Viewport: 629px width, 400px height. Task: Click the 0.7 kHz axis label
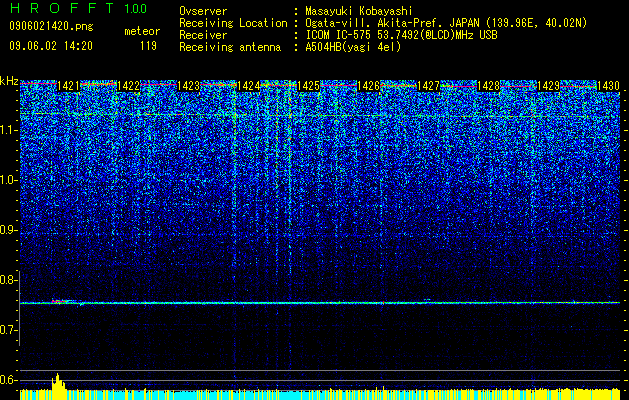pyautogui.click(x=9, y=330)
